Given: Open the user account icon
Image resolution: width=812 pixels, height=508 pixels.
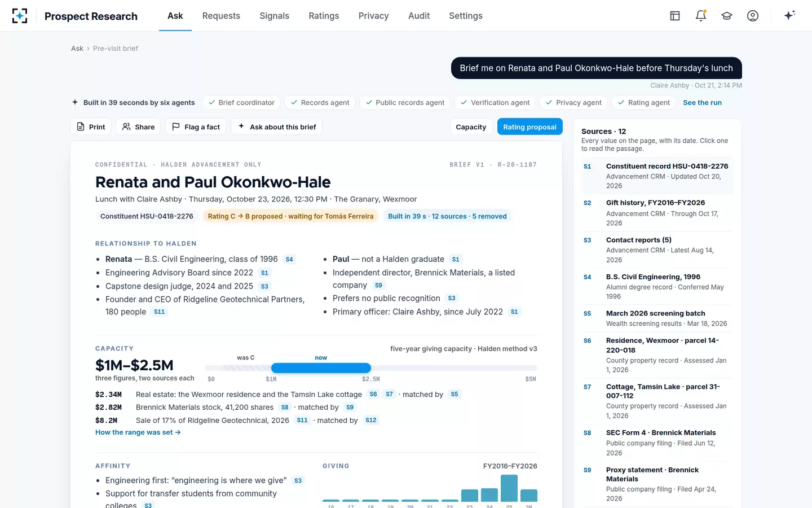Looking at the screenshot, I should click(x=753, y=16).
